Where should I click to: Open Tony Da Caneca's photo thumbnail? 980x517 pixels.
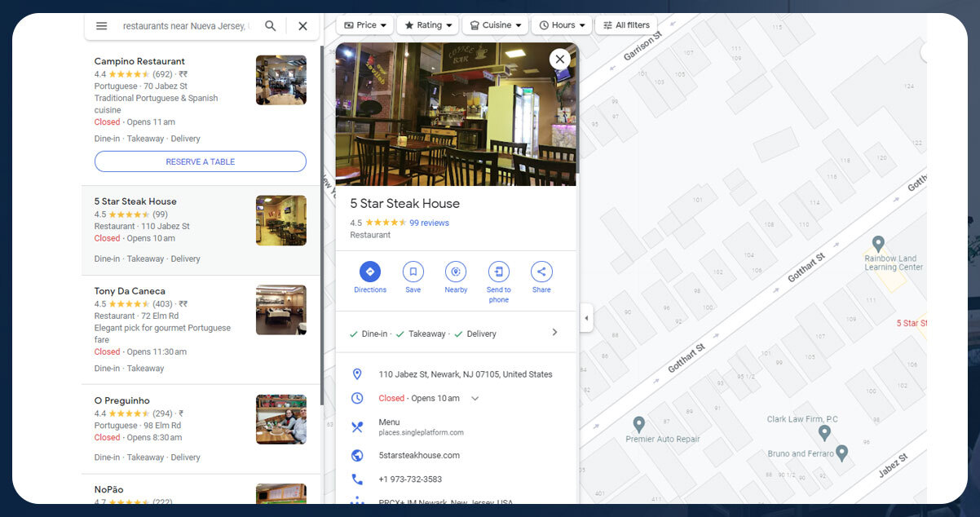(x=280, y=310)
